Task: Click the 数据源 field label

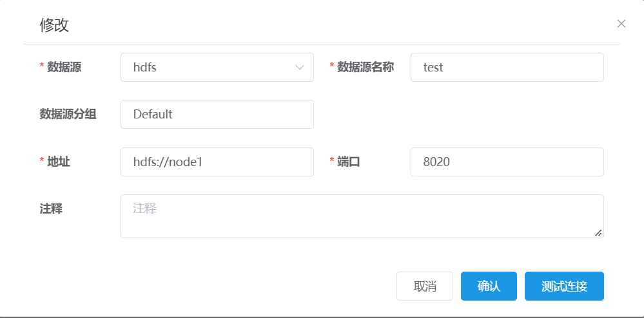Action: tap(64, 67)
